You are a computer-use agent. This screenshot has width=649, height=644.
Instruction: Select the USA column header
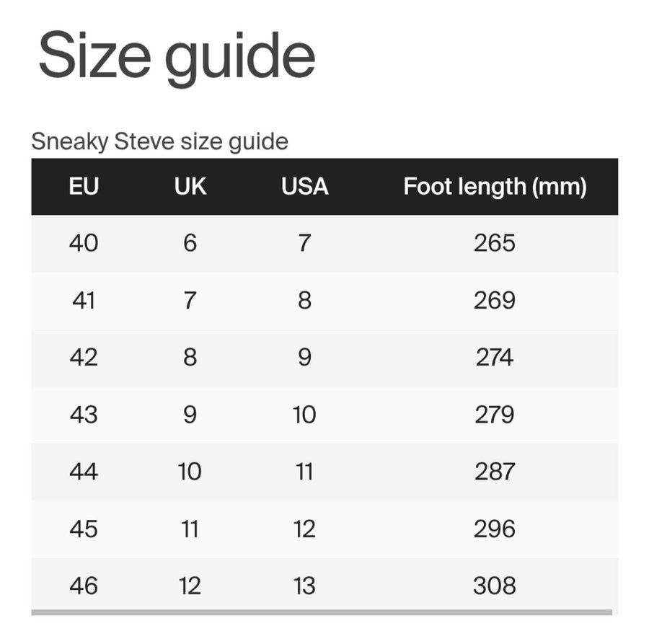(x=304, y=187)
